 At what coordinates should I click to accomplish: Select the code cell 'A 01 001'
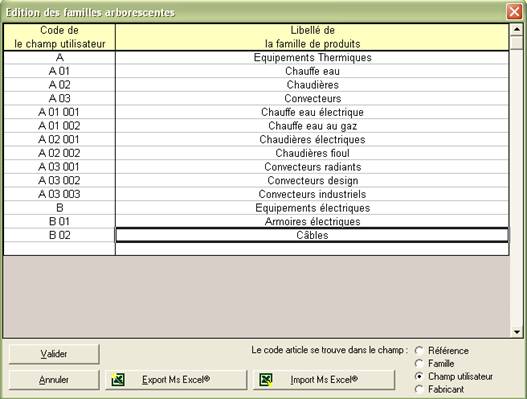59,112
